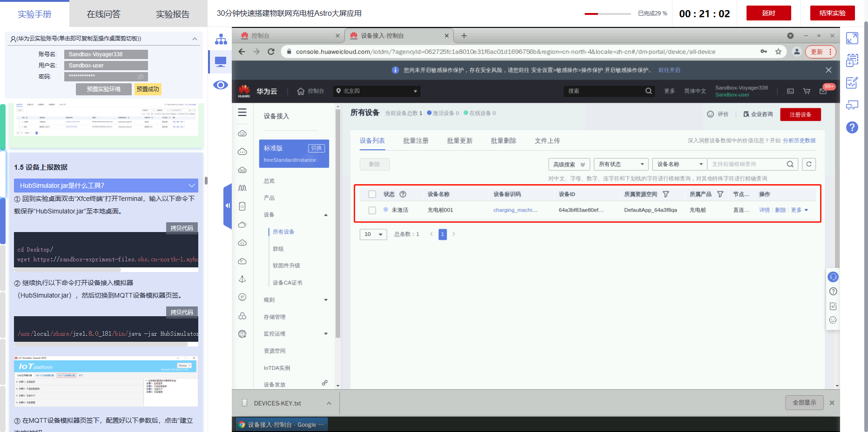This screenshot has height=432, width=868.
Task: Open the 在线问答 tab
Action: click(x=104, y=14)
